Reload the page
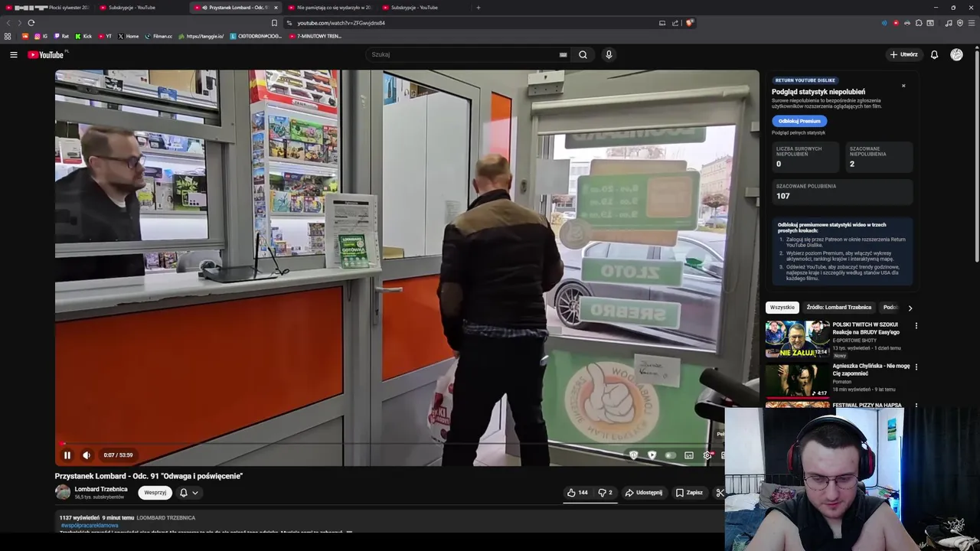Screen dimensions: 980x551 tap(31, 23)
